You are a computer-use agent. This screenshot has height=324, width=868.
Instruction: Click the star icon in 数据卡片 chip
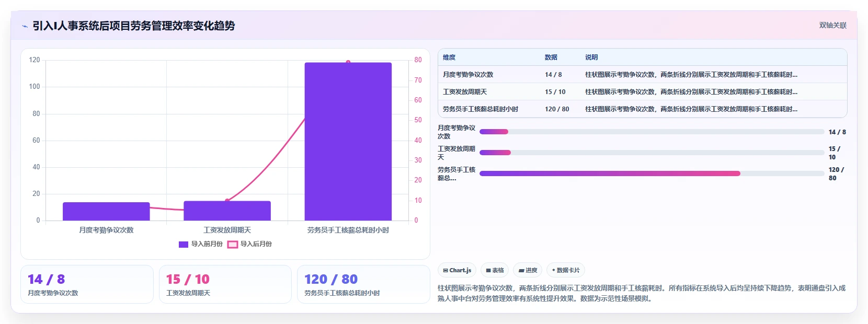pos(553,270)
